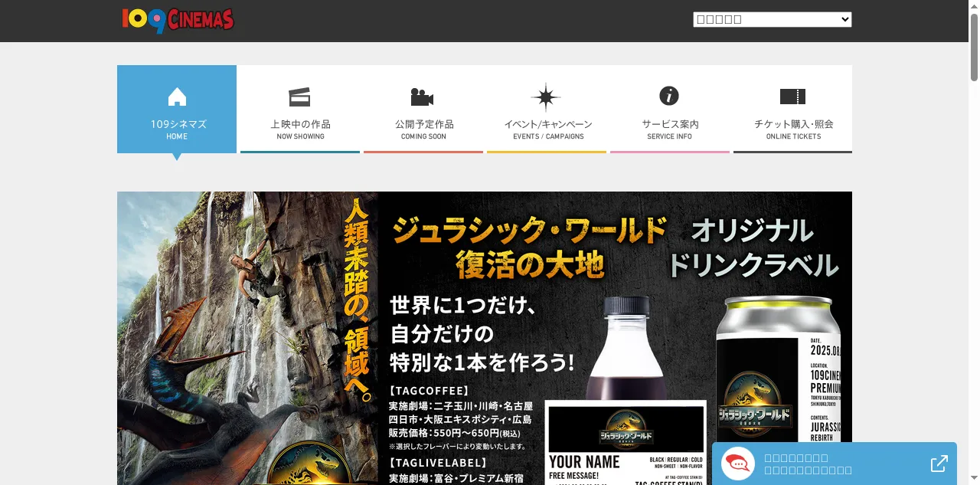Click the Events star burst icon

[546, 97]
